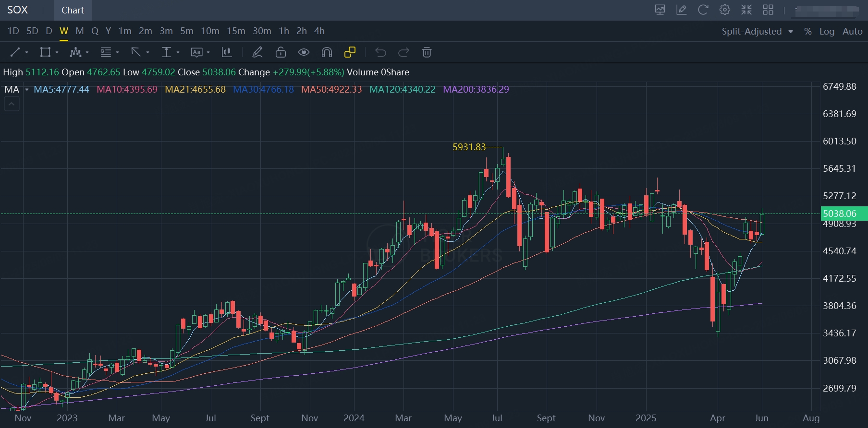
Task: Click the MA5:4777.44 legend label
Action: (x=61, y=90)
